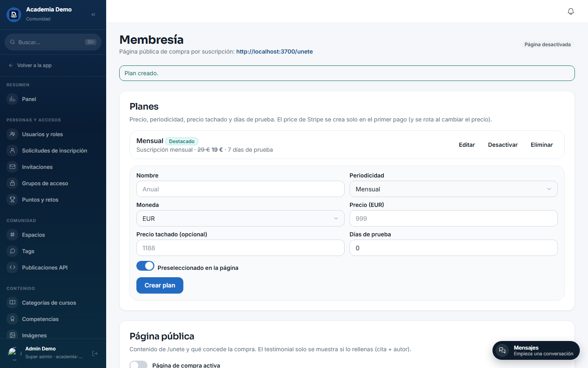
Task: Click the Precio (EUR) input field
Action: 453,218
